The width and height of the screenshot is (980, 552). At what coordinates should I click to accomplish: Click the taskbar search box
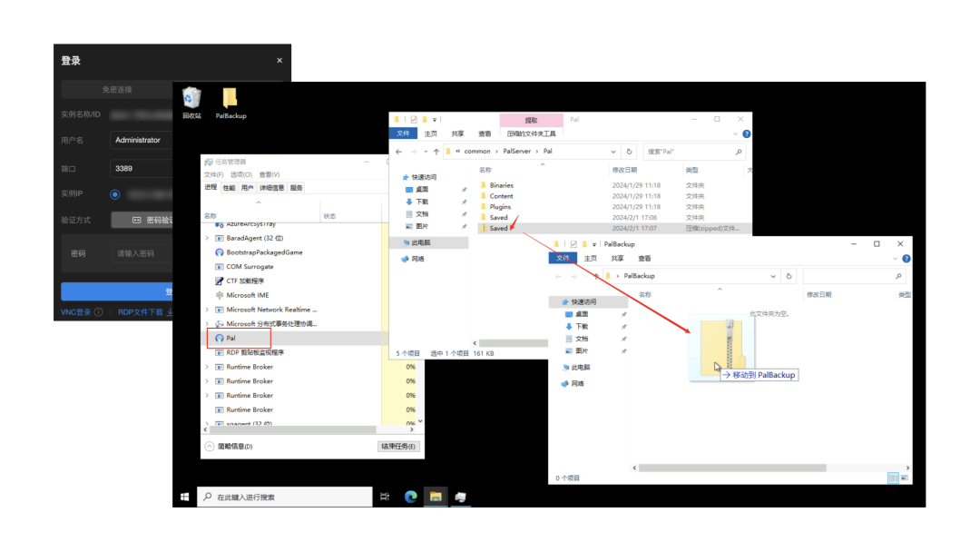tap(285, 497)
